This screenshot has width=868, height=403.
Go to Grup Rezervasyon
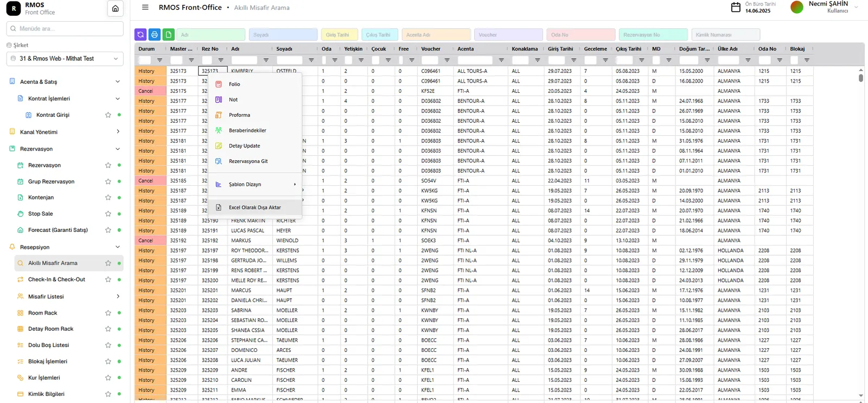[51, 181]
